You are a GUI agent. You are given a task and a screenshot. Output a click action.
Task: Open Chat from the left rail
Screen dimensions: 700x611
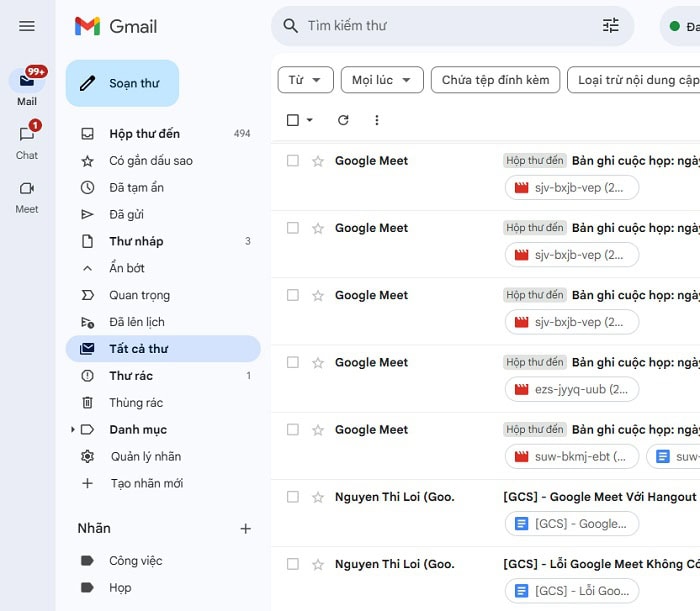coord(27,139)
